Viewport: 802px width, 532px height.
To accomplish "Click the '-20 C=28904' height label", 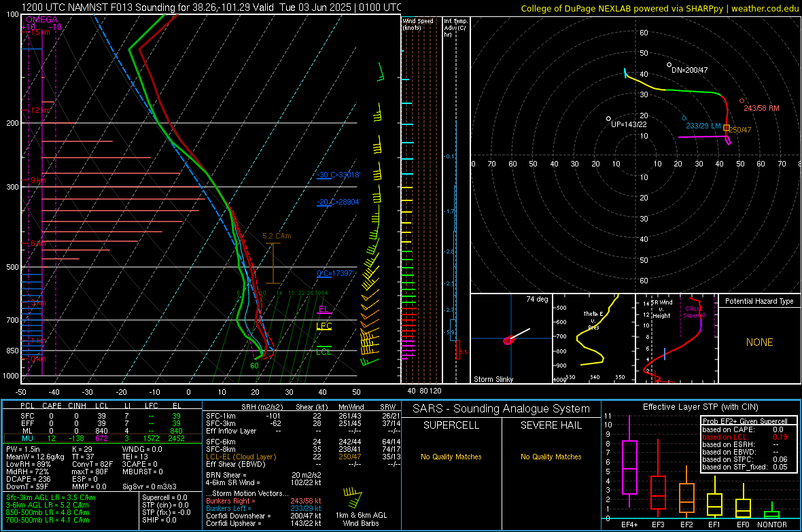I will 338,202.
